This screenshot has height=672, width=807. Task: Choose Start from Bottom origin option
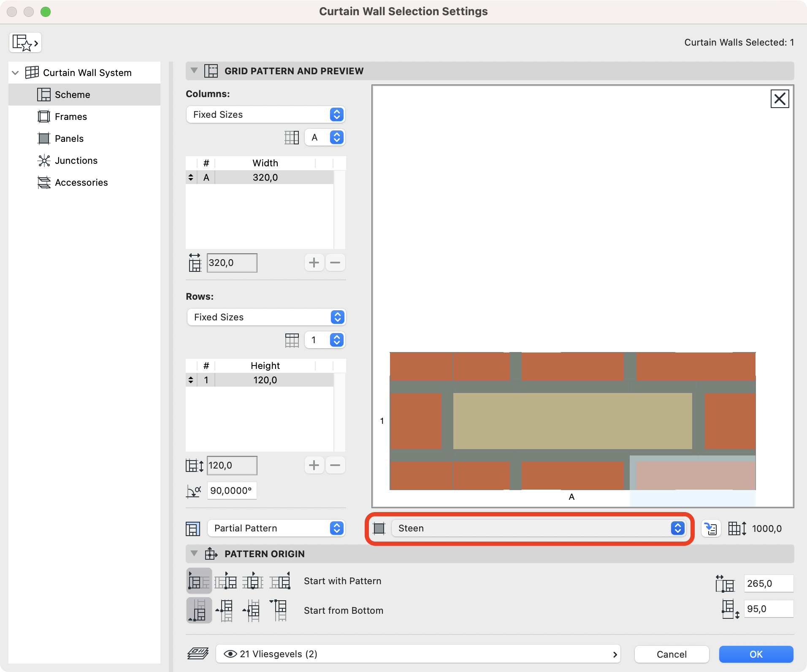pyautogui.click(x=199, y=610)
